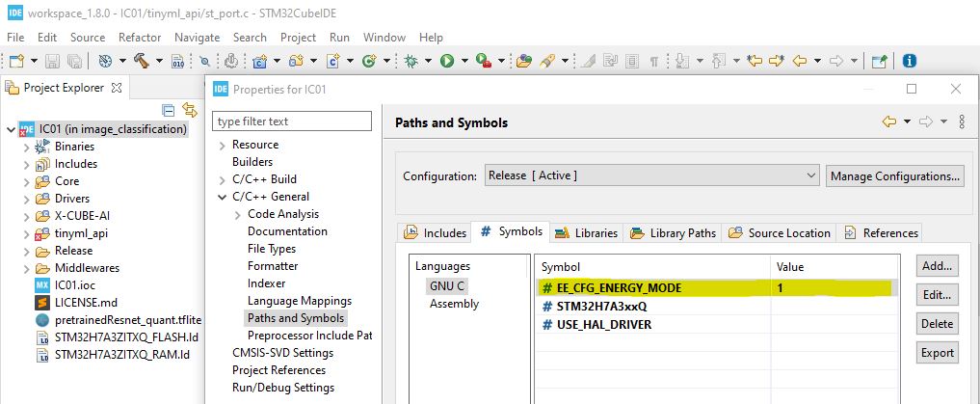This screenshot has width=980, height=404.
Task: Switch to the Libraries tab
Action: (x=586, y=232)
